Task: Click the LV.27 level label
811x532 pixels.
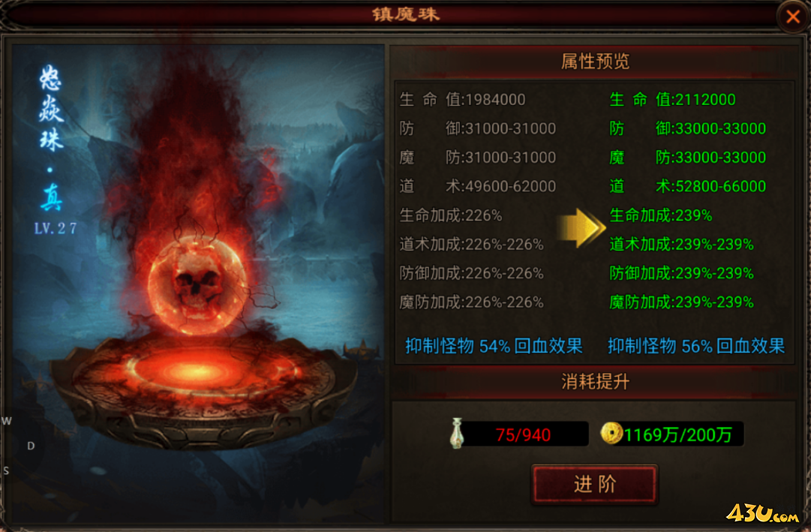Action: click(x=56, y=228)
